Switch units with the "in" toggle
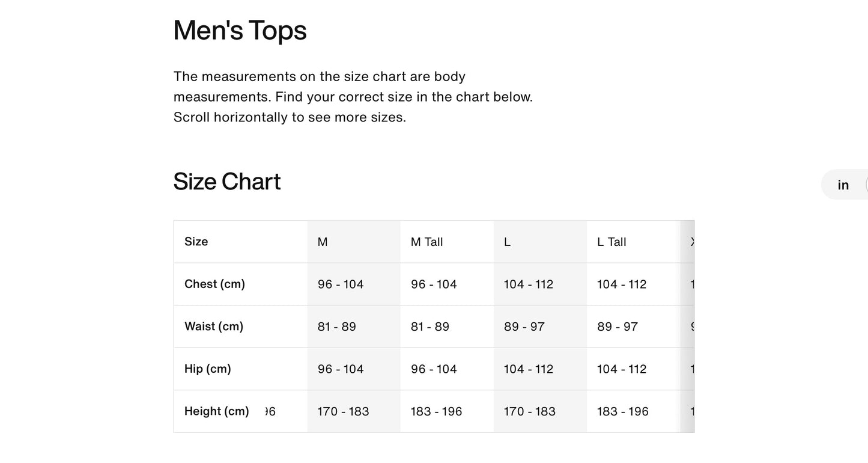This screenshot has height=463, width=868. coord(843,185)
